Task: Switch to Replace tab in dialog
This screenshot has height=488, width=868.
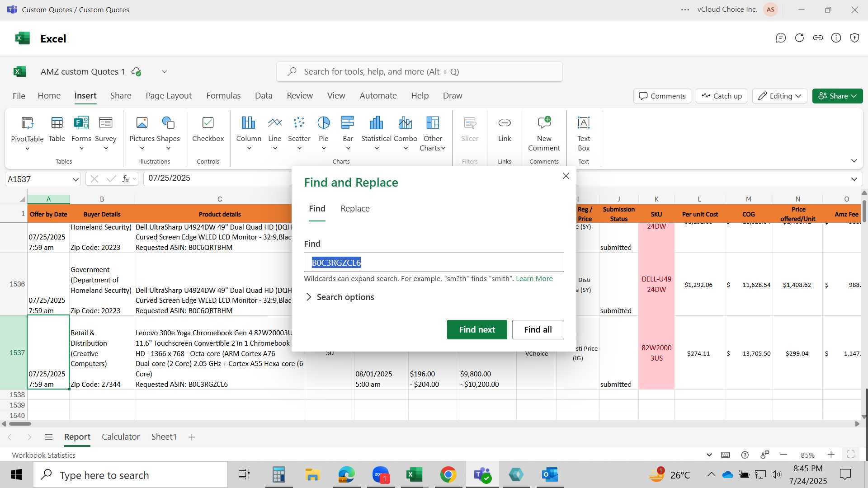Action: pyautogui.click(x=355, y=209)
